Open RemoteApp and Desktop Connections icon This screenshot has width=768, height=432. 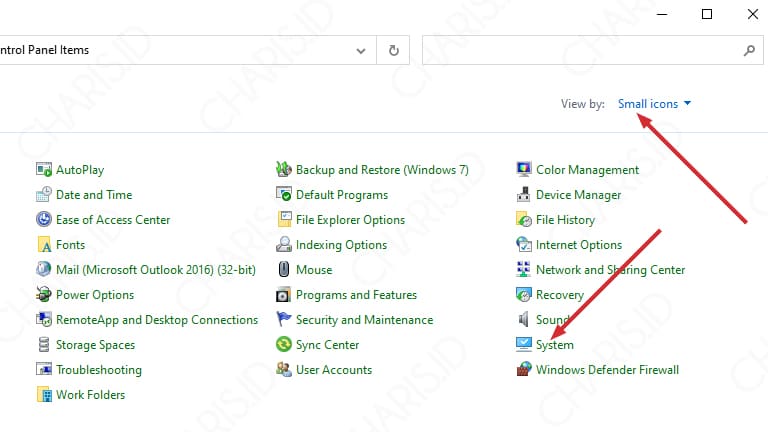(x=44, y=320)
